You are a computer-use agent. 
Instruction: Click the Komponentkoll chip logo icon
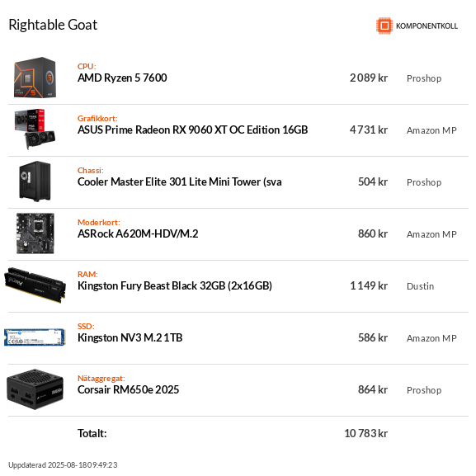tap(384, 26)
